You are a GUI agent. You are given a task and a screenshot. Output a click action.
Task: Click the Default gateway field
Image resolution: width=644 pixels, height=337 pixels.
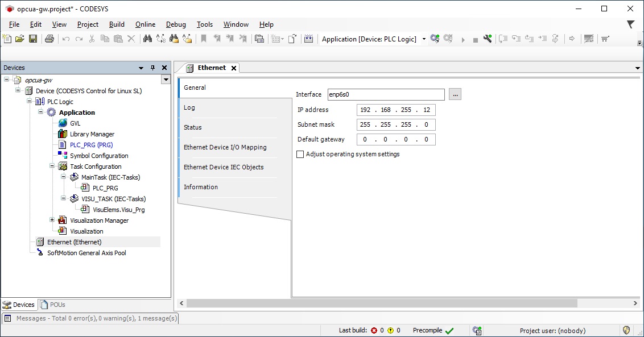(x=396, y=140)
